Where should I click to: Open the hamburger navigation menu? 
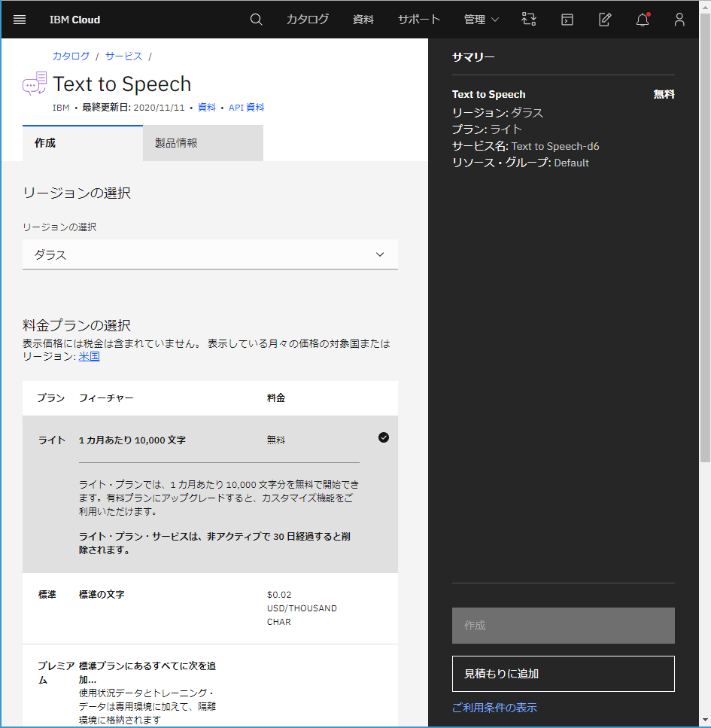click(20, 20)
